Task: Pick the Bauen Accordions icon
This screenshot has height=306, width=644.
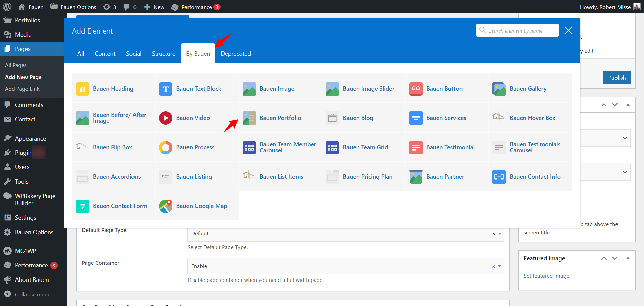Action: tap(83, 177)
